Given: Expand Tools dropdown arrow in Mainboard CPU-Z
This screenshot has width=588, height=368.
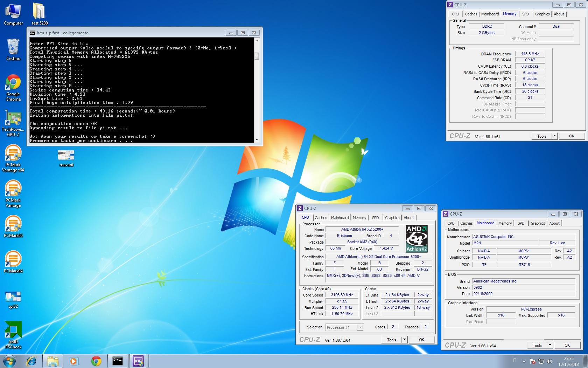Looking at the screenshot, I should click(x=550, y=345).
